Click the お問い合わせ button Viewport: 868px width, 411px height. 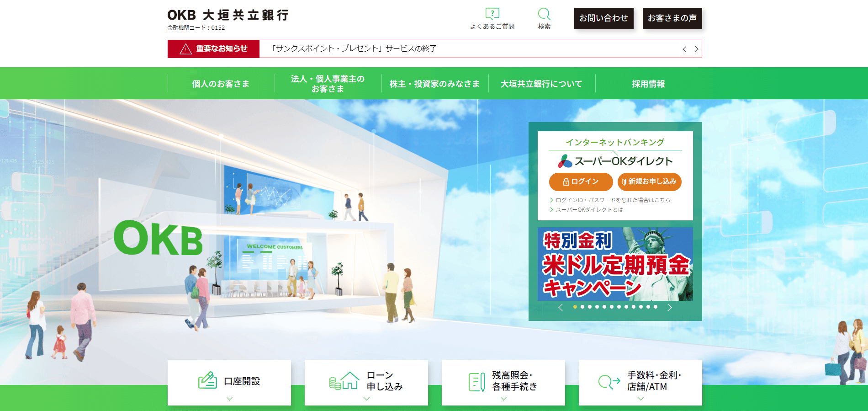point(603,18)
